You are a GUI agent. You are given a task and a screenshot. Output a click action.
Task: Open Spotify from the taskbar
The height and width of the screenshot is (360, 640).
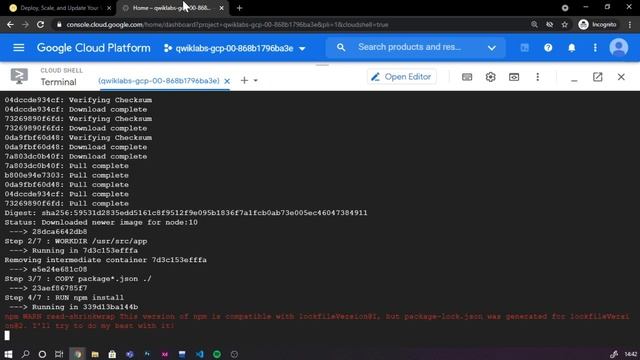[x=217, y=354]
